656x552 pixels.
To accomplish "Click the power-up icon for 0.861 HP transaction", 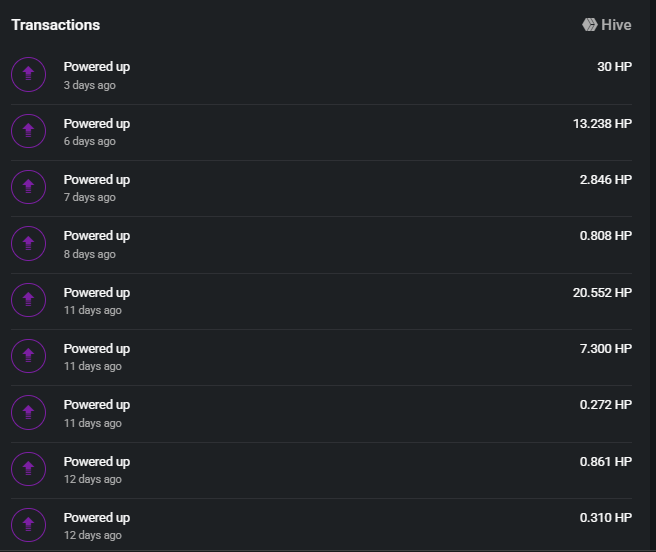I will 28,469.
